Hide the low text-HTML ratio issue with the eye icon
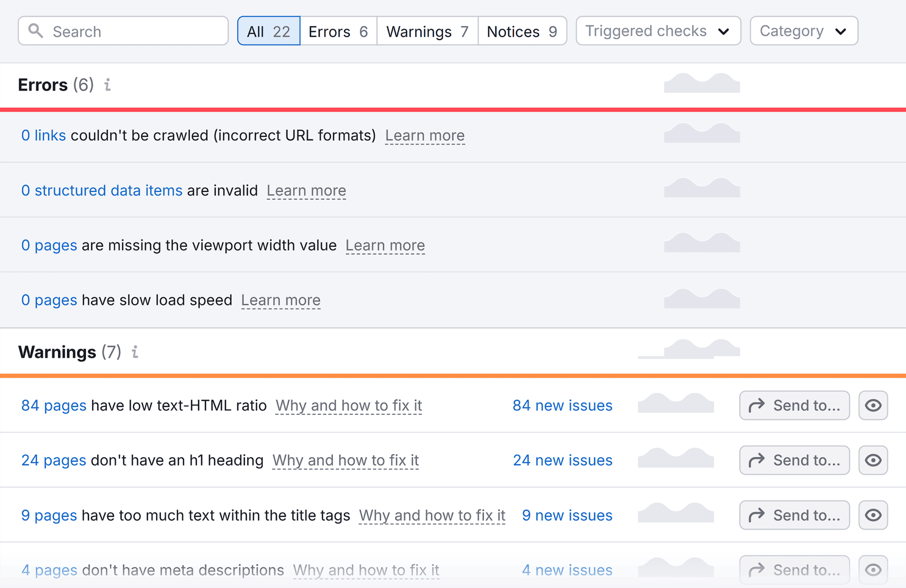 [x=872, y=405]
